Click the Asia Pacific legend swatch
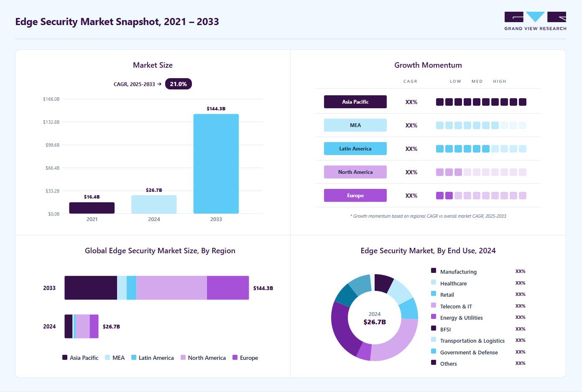 [65, 357]
